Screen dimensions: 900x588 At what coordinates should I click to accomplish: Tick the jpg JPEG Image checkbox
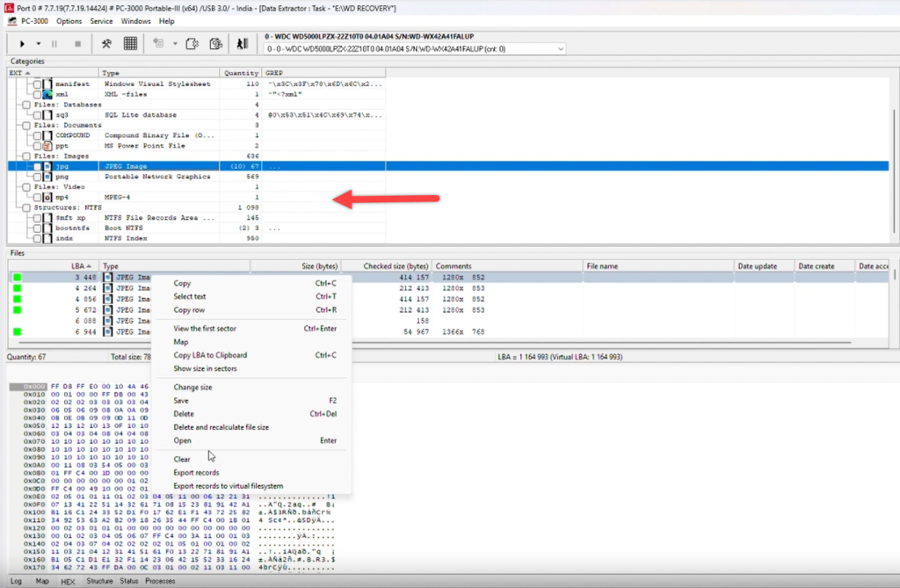coord(37,166)
